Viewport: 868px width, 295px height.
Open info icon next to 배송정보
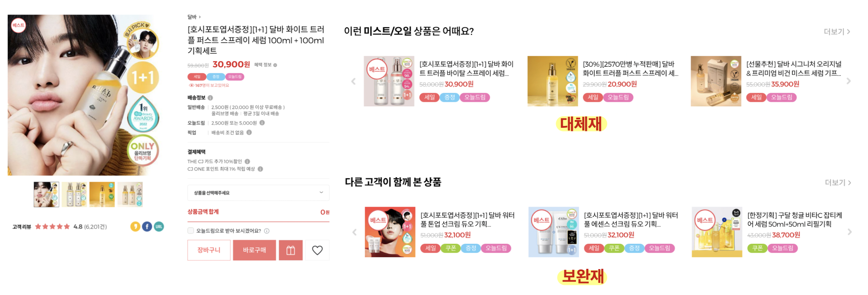[x=210, y=98]
